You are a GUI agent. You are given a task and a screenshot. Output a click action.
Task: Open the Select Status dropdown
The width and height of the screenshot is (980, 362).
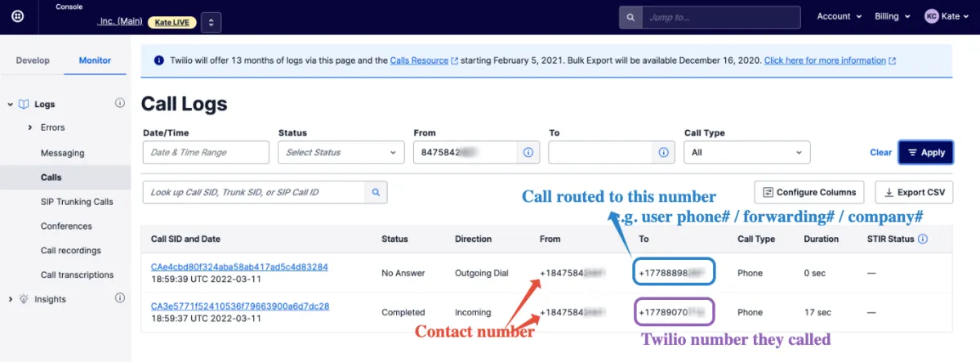341,152
